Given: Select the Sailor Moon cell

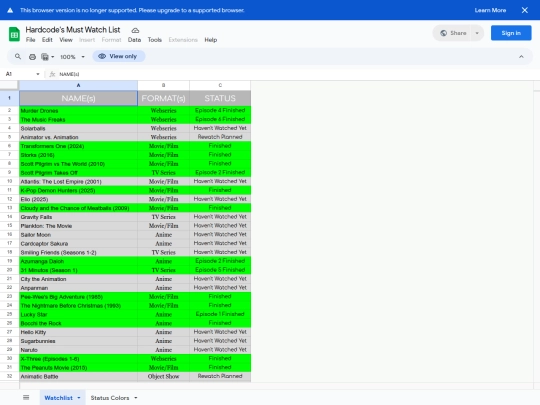Looking at the screenshot, I should click(x=78, y=235).
